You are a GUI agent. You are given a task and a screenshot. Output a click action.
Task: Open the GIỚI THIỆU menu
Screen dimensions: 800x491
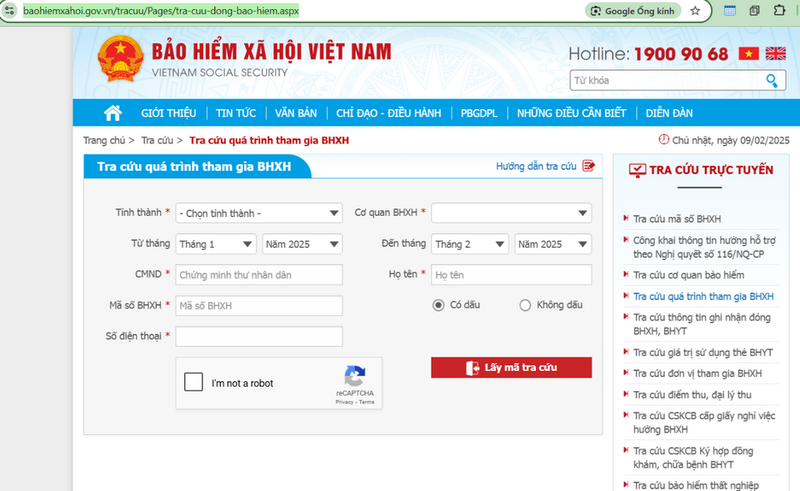click(168, 113)
